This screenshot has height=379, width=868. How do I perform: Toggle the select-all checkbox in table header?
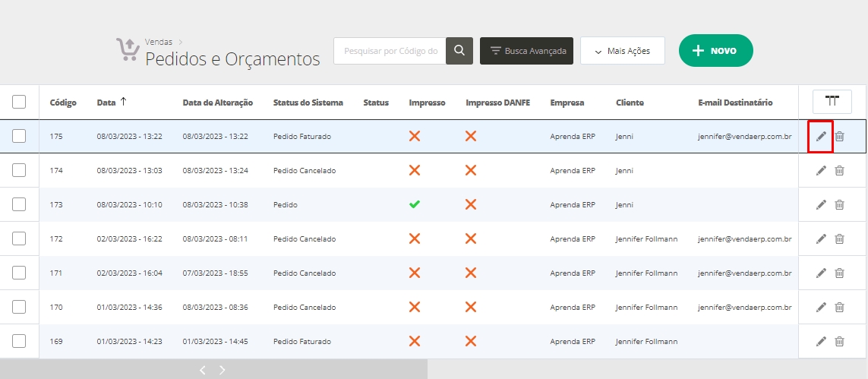click(19, 102)
